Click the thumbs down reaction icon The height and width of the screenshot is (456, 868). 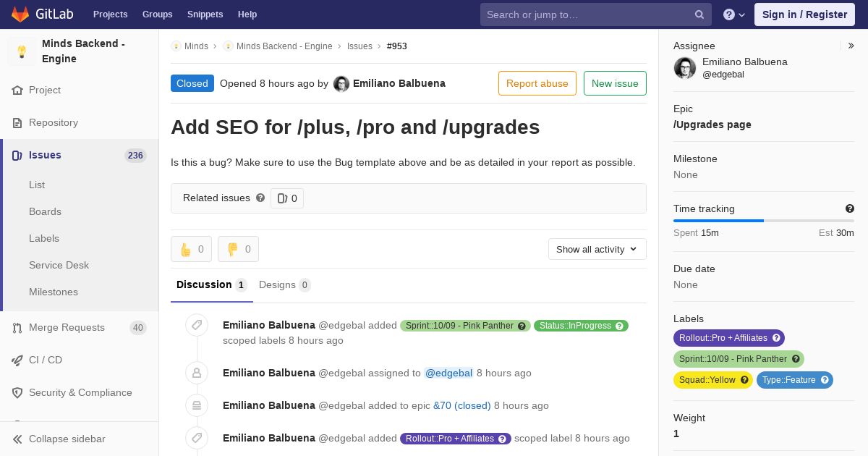tap(233, 249)
